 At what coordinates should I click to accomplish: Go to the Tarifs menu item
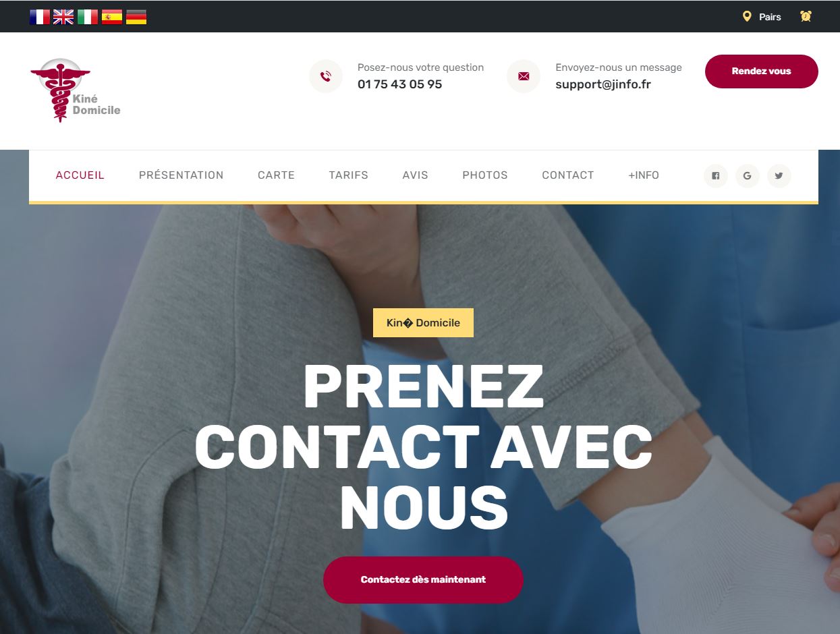pos(349,175)
